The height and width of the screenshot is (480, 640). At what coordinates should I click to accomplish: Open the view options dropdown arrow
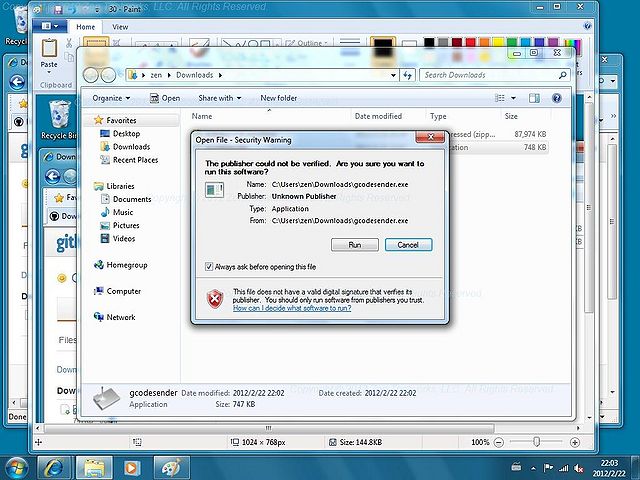(513, 98)
